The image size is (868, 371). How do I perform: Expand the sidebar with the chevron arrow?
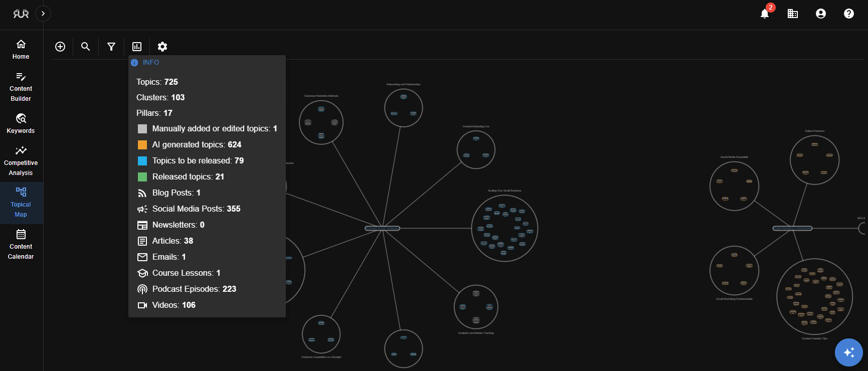[43, 14]
